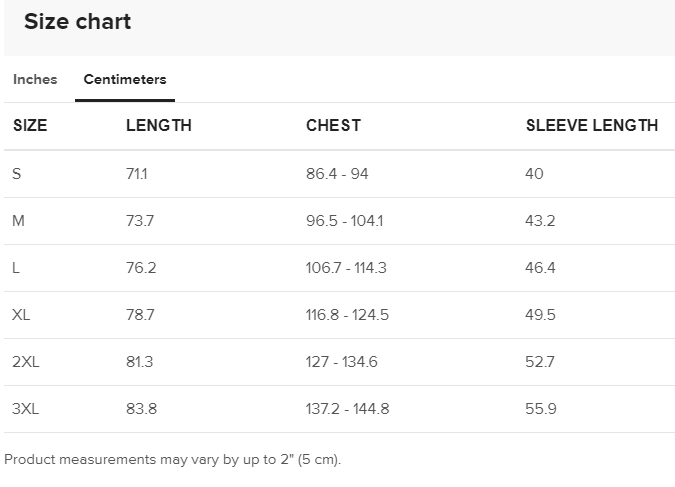Click the Size chart heading
This screenshot has width=675, height=487.
[x=77, y=22]
